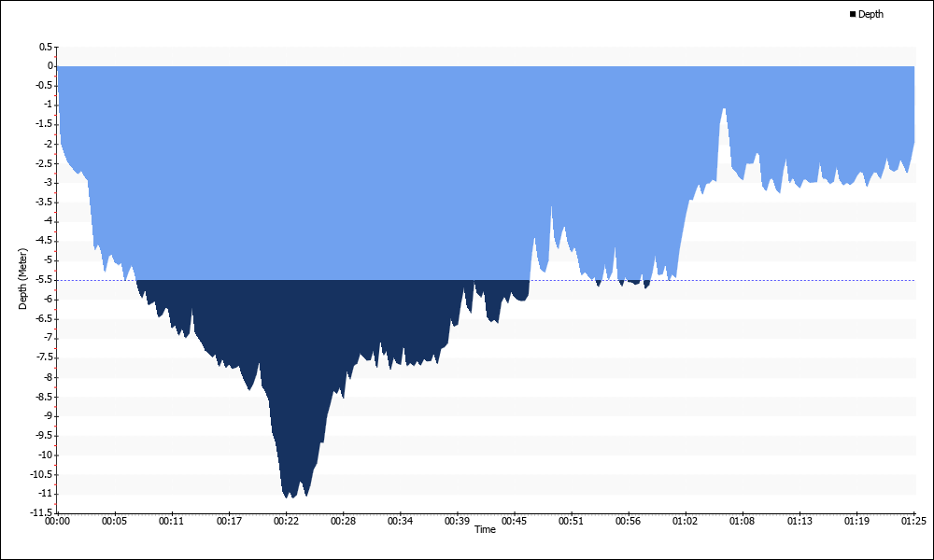The image size is (934, 560).
Task: Click the Depth legend color square
Action: [x=853, y=14]
